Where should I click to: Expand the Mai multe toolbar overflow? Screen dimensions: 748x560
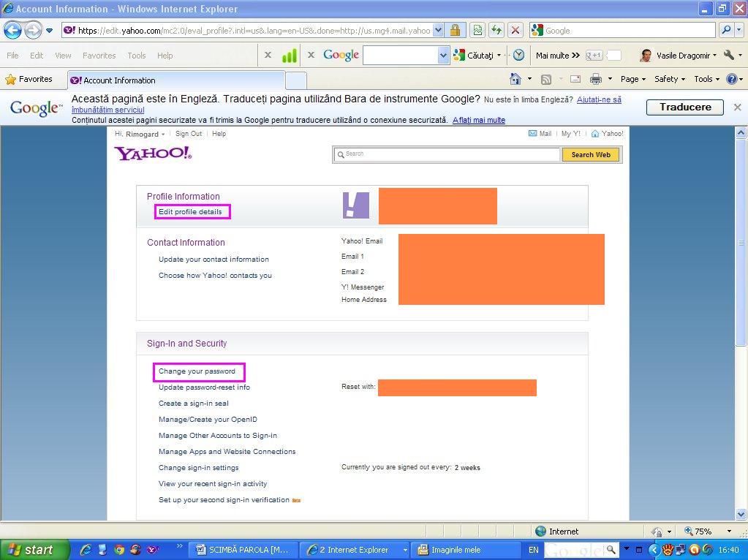click(558, 56)
